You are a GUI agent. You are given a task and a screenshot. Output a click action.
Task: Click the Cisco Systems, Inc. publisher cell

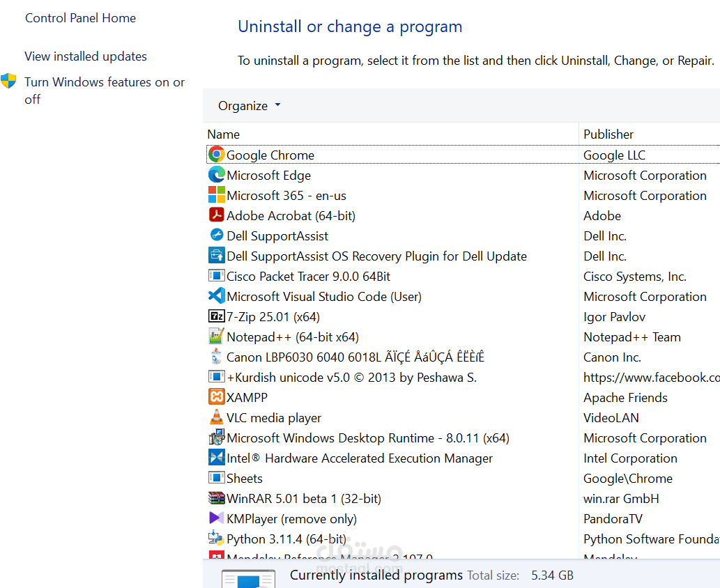[635, 277]
